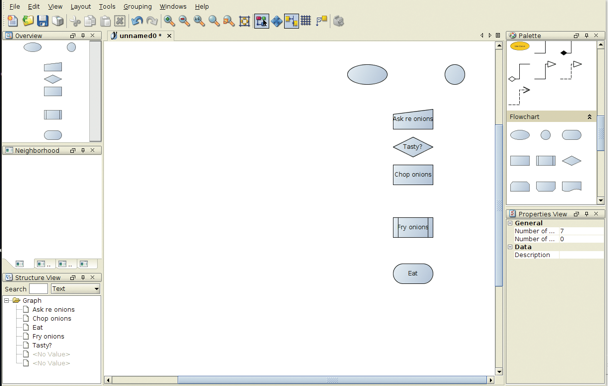Open the Grouping menu

coord(138,7)
